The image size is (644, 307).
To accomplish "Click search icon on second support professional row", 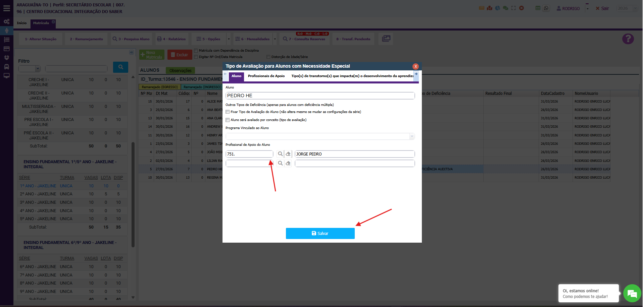I will point(280,163).
